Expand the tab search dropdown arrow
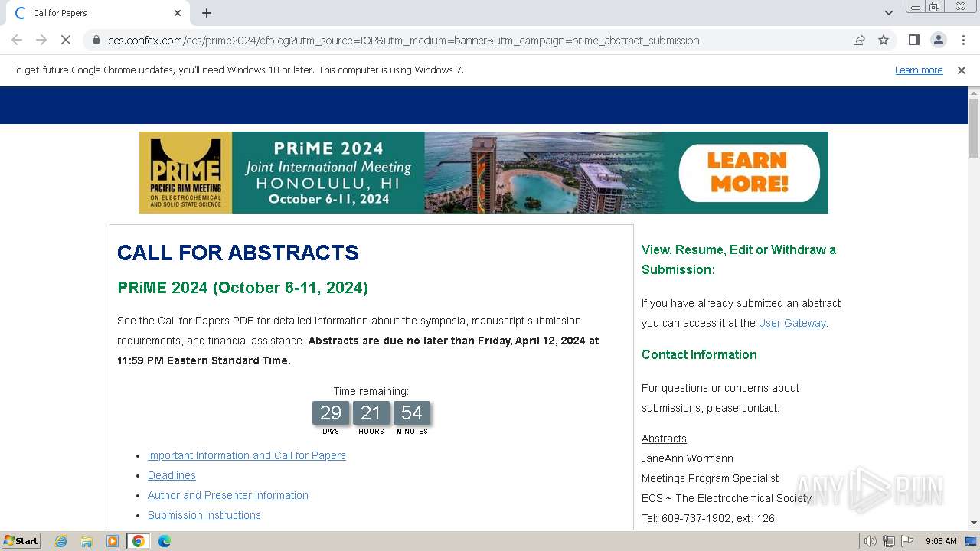This screenshot has height=551, width=980. (x=888, y=13)
